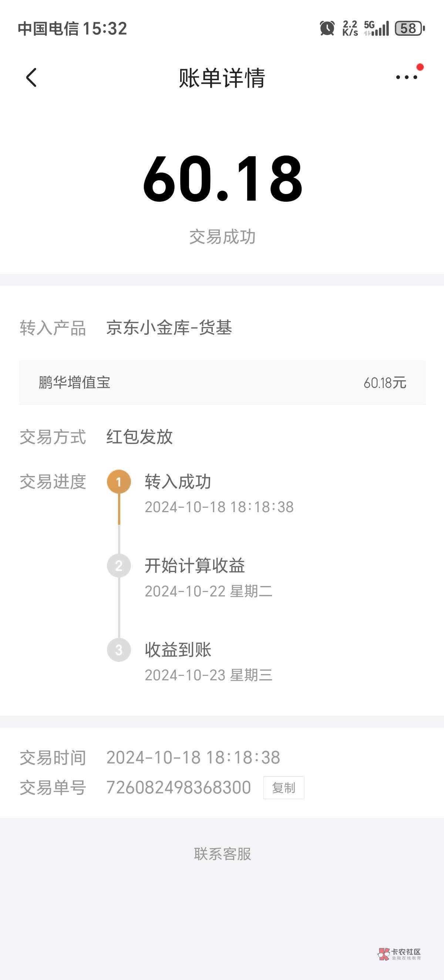444x980 pixels.
Task: Tap the 5G signal strength icon
Action: [x=376, y=28]
